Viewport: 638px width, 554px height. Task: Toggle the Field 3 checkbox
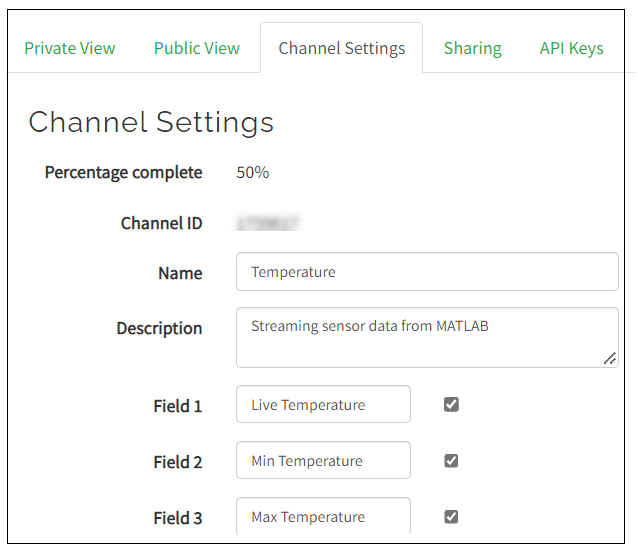point(451,517)
